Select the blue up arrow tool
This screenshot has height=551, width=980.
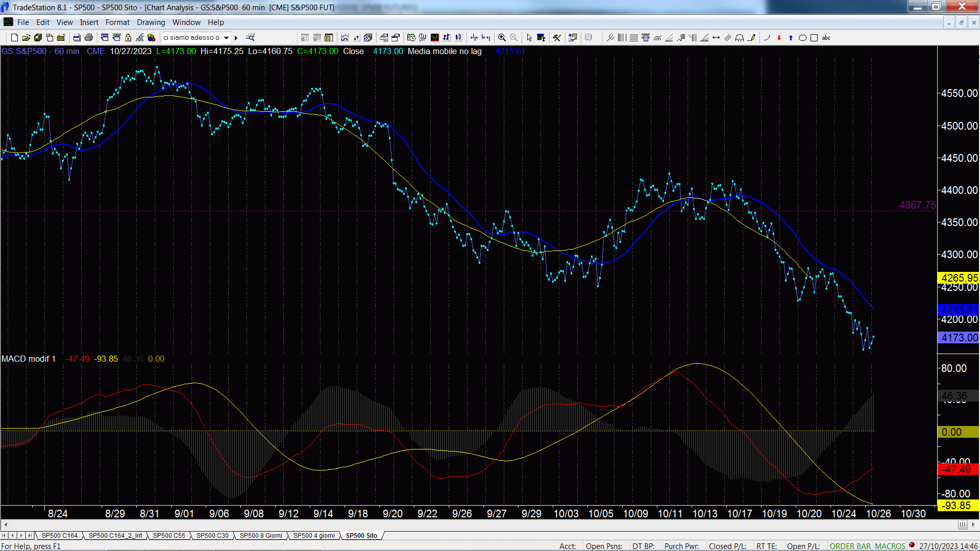(x=791, y=38)
